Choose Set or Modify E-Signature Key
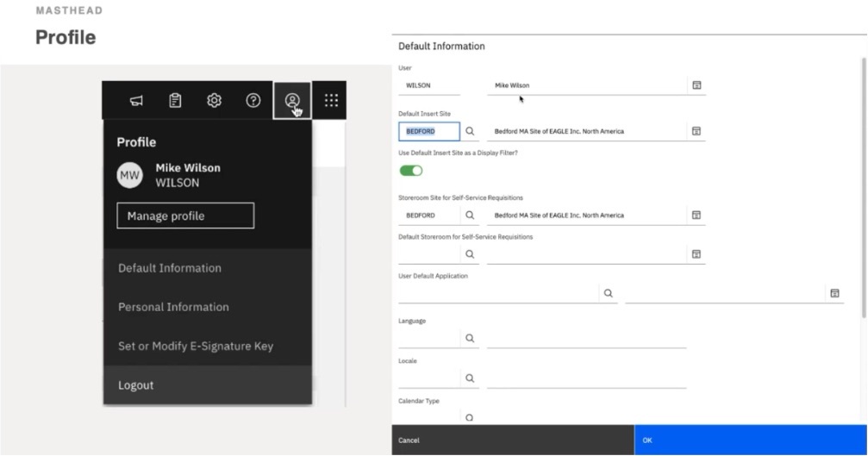 pyautogui.click(x=196, y=347)
